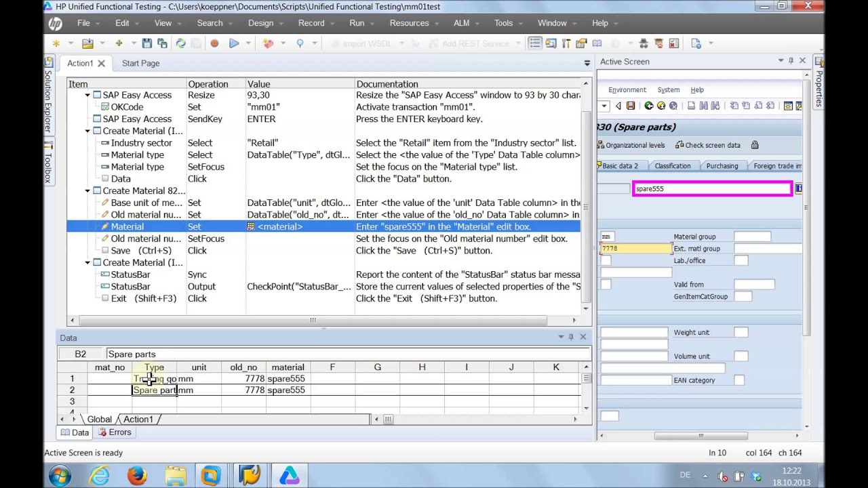Viewport: 868px width, 488px height.
Task: Click the SAP Save icon in Active Screen
Action: (631, 106)
